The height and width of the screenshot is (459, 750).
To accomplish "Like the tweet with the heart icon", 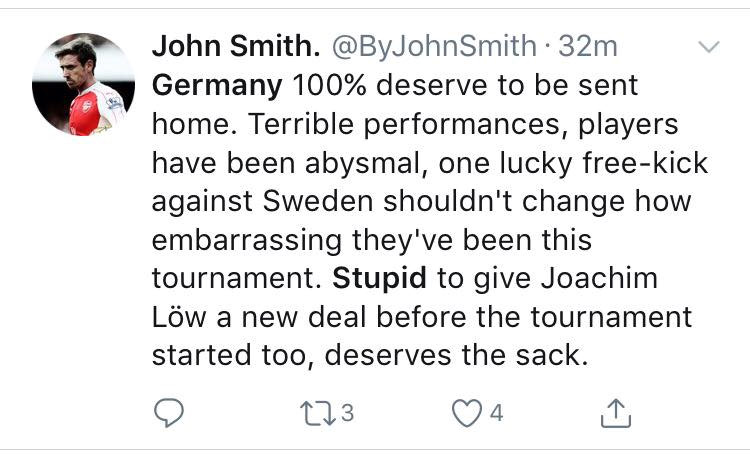I will click(467, 411).
